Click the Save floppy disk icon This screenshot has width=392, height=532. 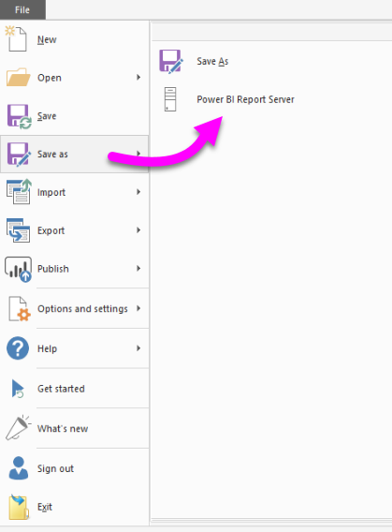(20, 116)
